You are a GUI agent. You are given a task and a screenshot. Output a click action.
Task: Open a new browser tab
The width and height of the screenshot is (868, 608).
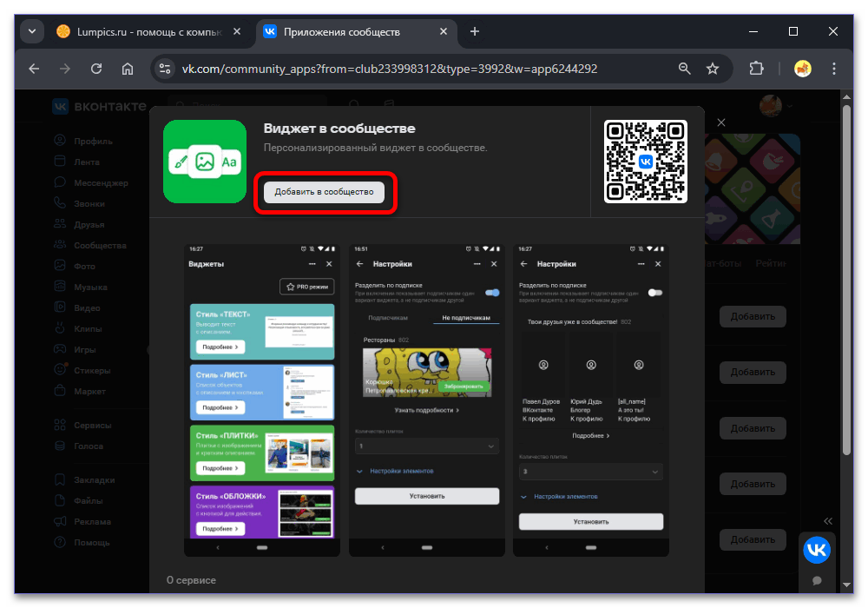coord(475,31)
